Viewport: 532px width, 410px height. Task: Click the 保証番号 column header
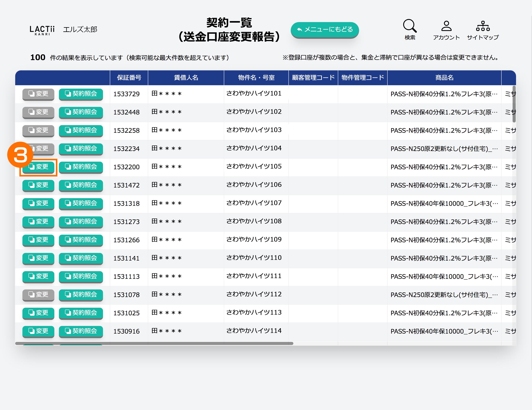pos(129,78)
